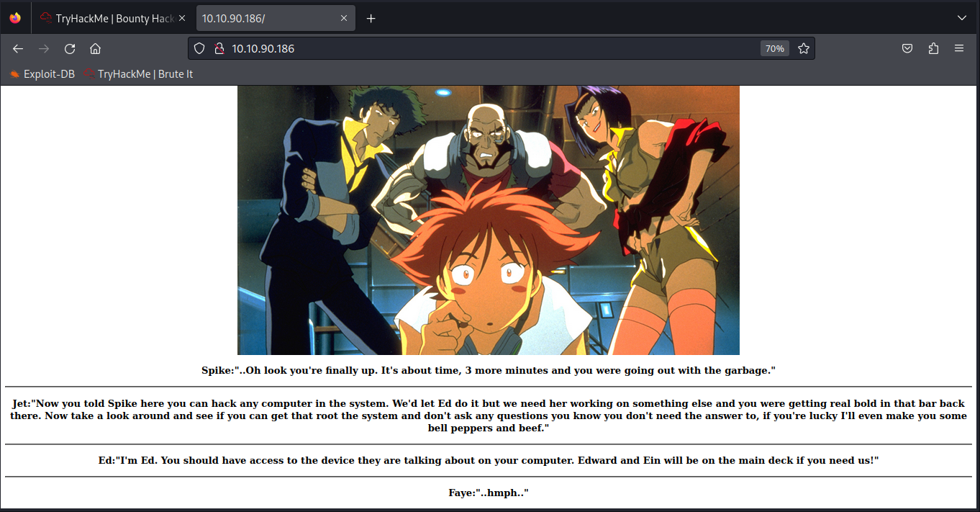Open Firefox View from the top-left icon
This screenshot has width=980, height=512.
point(15,18)
